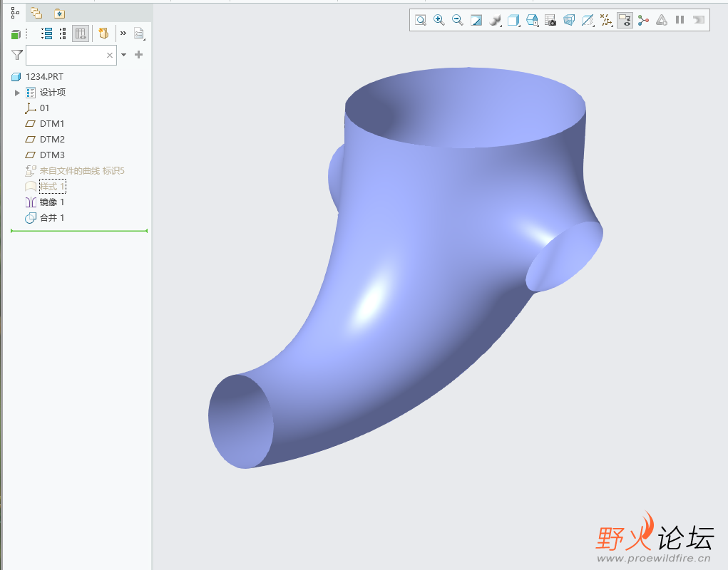The height and width of the screenshot is (570, 728).
Task: Select the DTM2 datum plane
Action: tap(52, 140)
